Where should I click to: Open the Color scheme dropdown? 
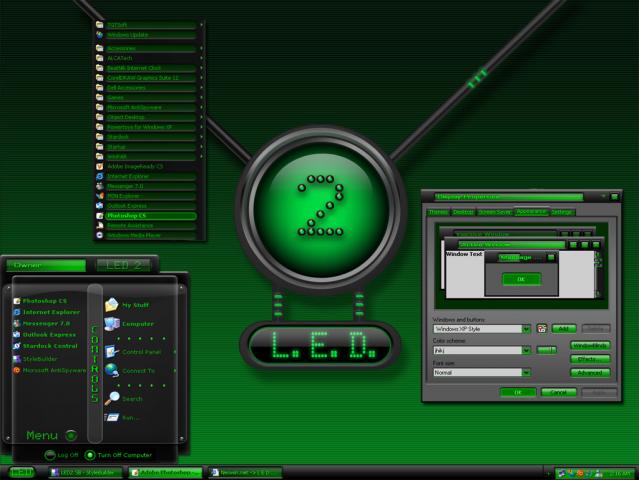coord(527,350)
